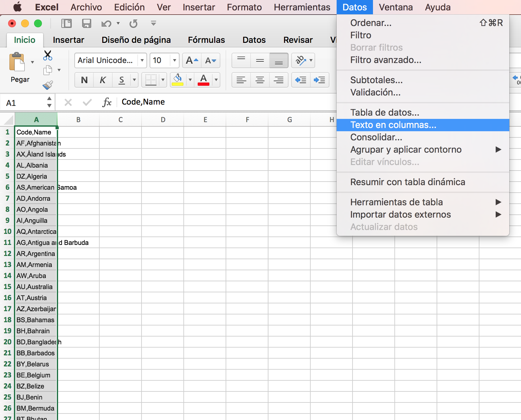Viewport: 521px width, 420px height.
Task: Expand the Paste options arrow
Action: (x=32, y=62)
